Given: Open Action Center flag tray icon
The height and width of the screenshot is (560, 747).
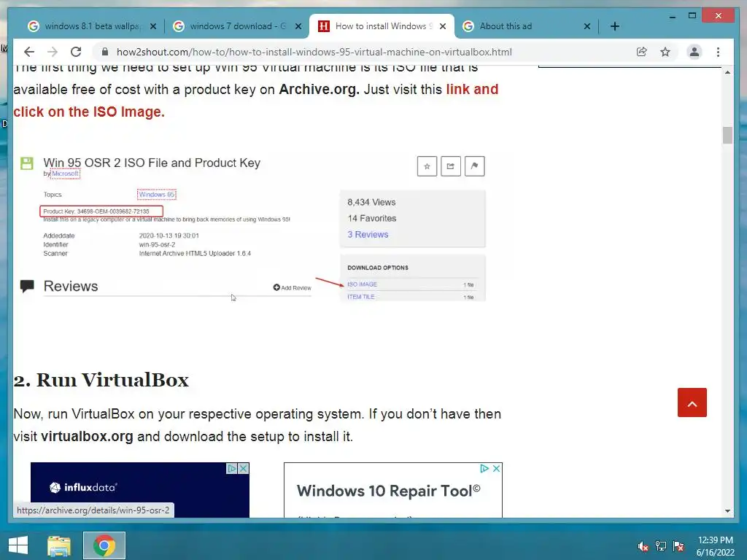Looking at the screenshot, I should [678, 546].
